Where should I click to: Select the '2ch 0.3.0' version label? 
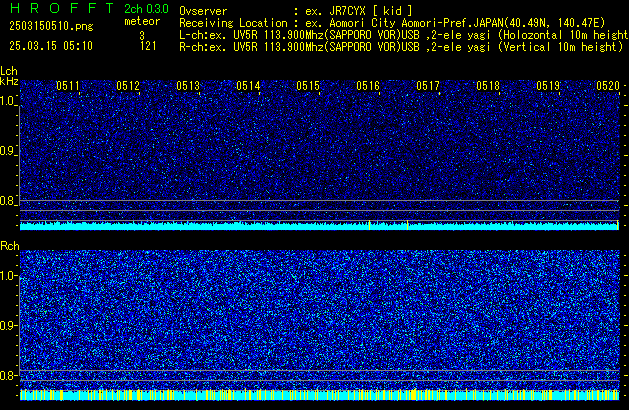point(146,9)
